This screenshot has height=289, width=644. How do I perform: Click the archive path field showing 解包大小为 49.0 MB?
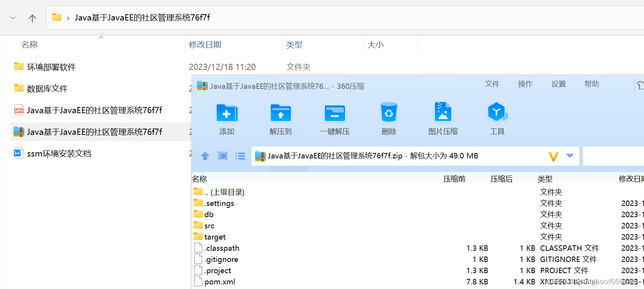(x=415, y=156)
